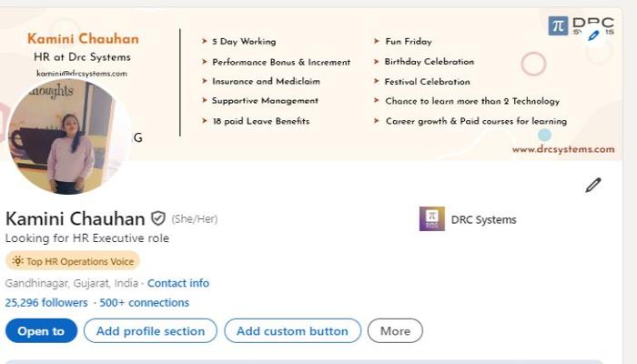Open the Contact info link

[x=178, y=283]
